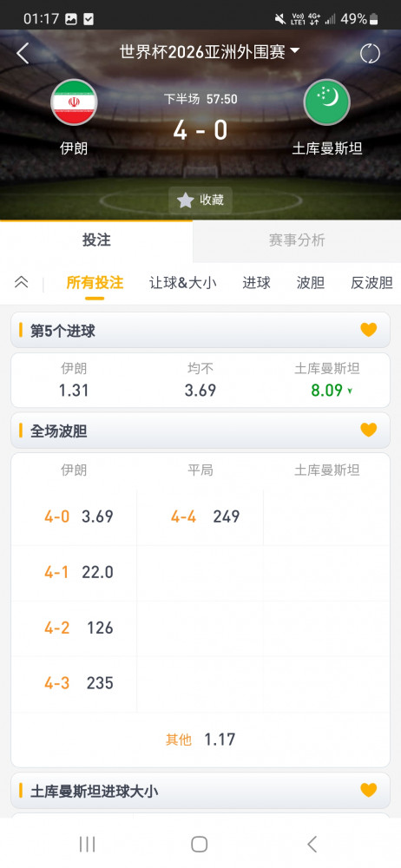Choose 其他 score option 1.17
The height and width of the screenshot is (868, 401).
[x=200, y=739]
